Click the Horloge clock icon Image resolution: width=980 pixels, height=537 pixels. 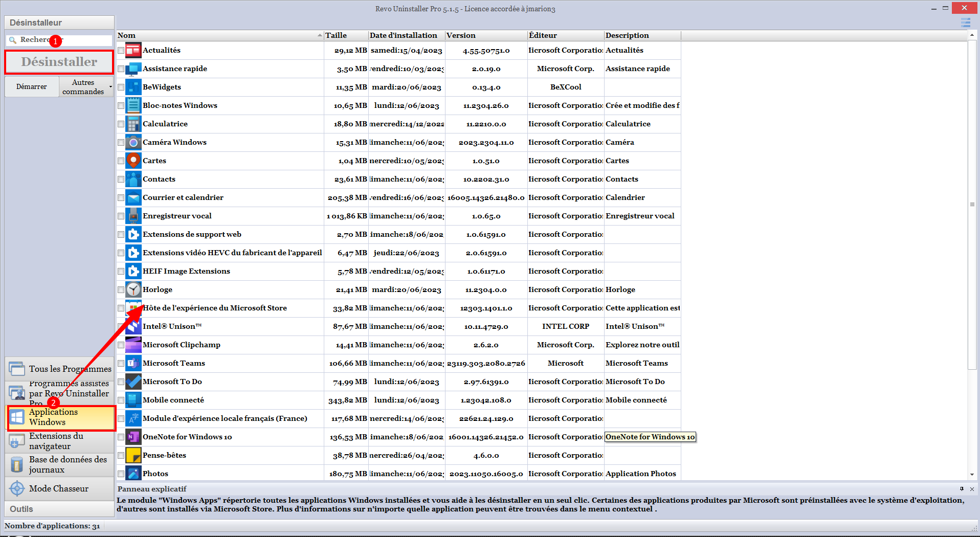point(133,289)
